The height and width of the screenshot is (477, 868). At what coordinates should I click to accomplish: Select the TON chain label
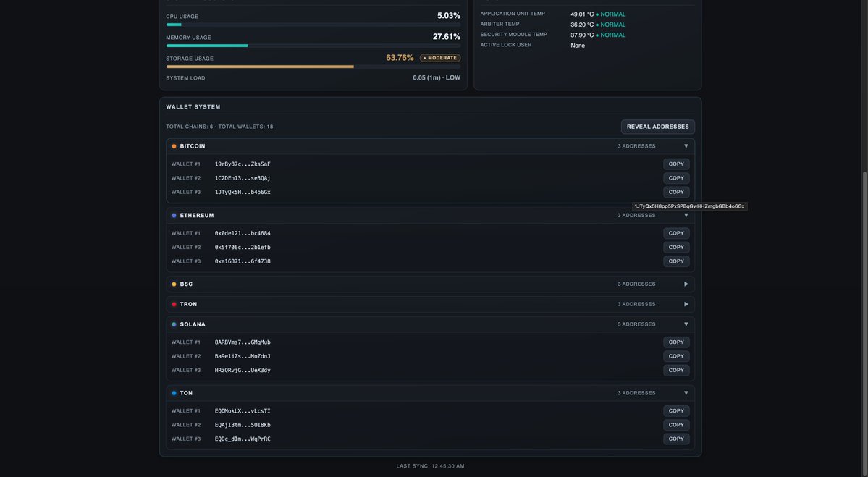coord(186,393)
